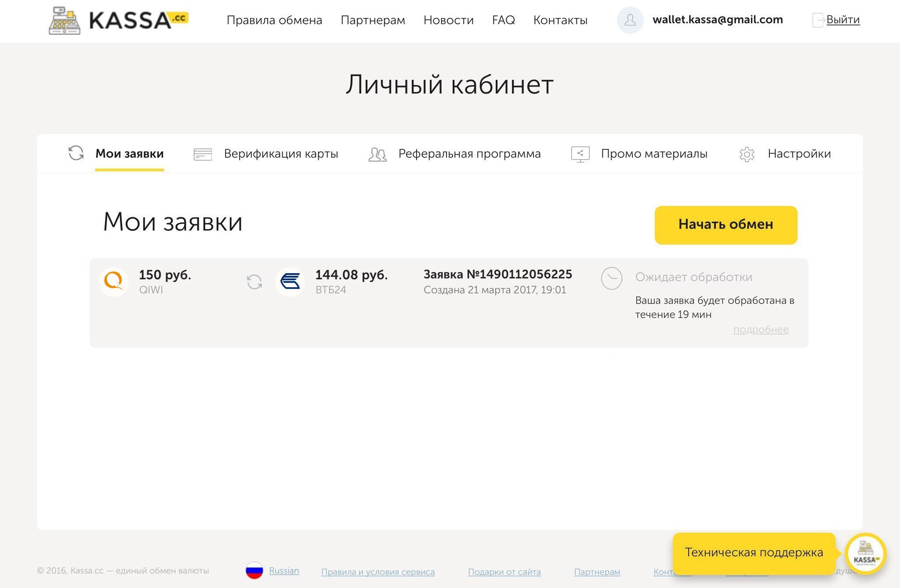Click the blue ВТБ24 bank logo
The image size is (900, 588).
[x=290, y=281]
